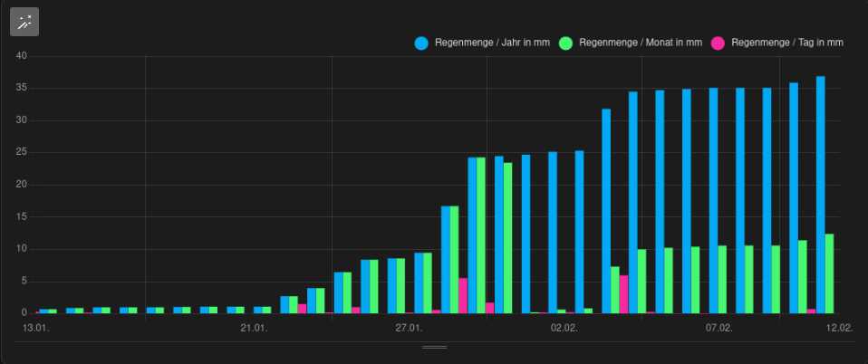Viewport: 868px width, 364px height.
Task: Click the 27.01. x-axis date label
Action: (x=409, y=328)
